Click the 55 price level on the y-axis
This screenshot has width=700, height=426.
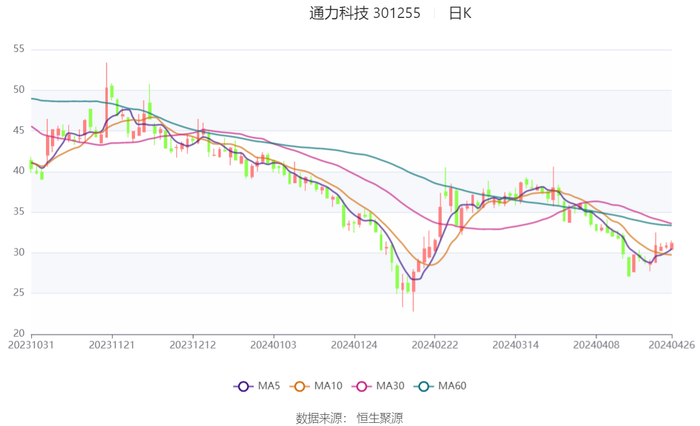point(19,49)
